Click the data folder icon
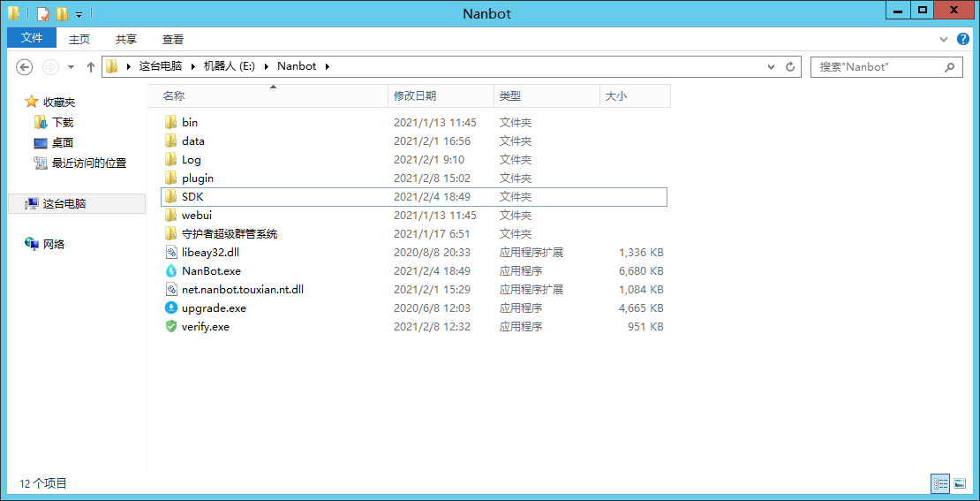This screenshot has height=501, width=980. point(170,141)
